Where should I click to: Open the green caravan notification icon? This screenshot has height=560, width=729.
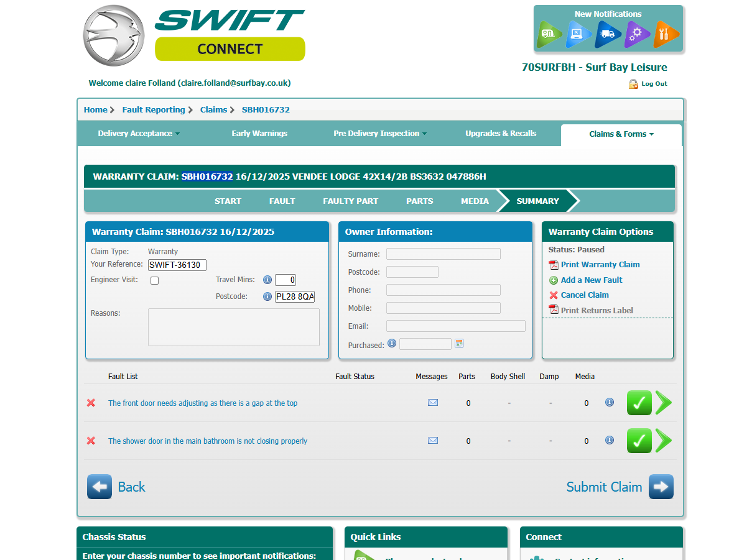549,34
